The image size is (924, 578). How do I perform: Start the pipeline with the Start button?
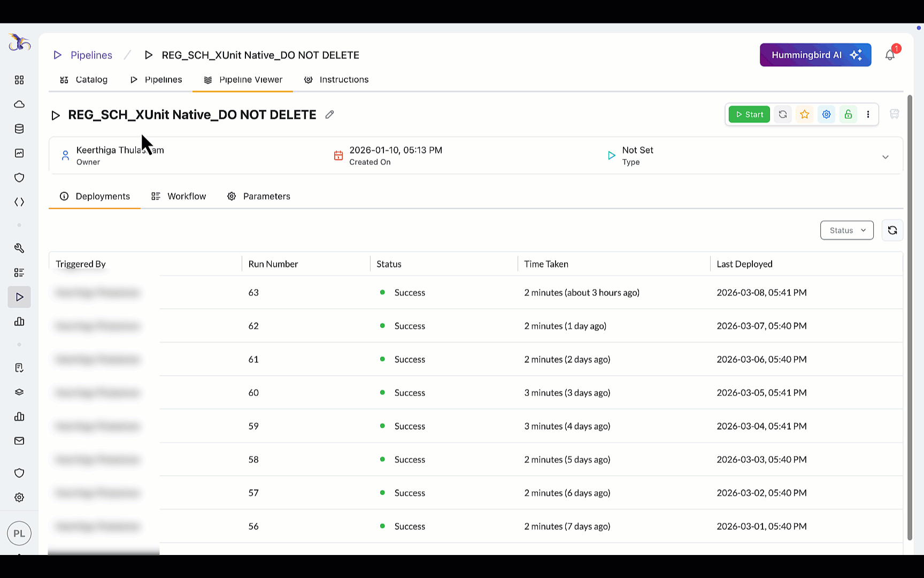(x=749, y=115)
